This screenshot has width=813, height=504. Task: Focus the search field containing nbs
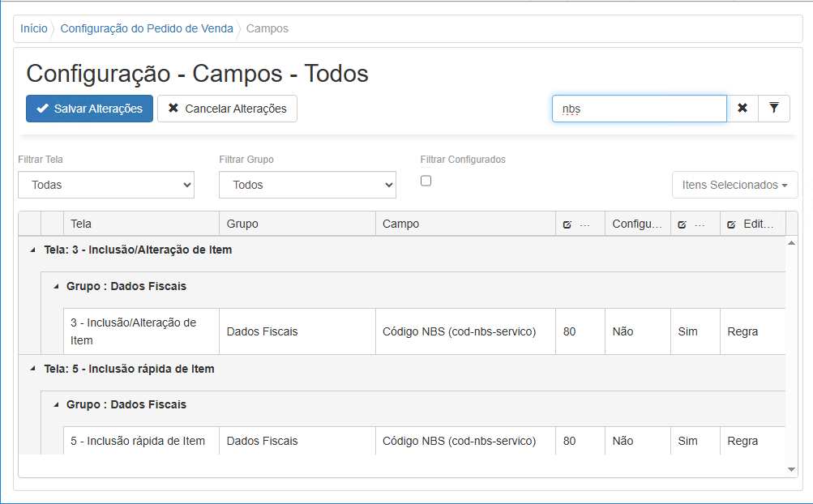click(x=639, y=109)
